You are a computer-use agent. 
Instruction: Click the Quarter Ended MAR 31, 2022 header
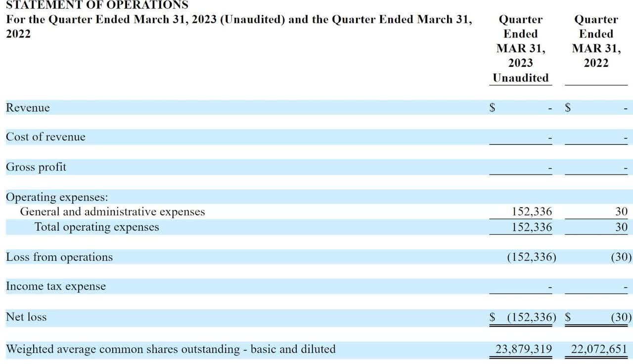[596, 41]
